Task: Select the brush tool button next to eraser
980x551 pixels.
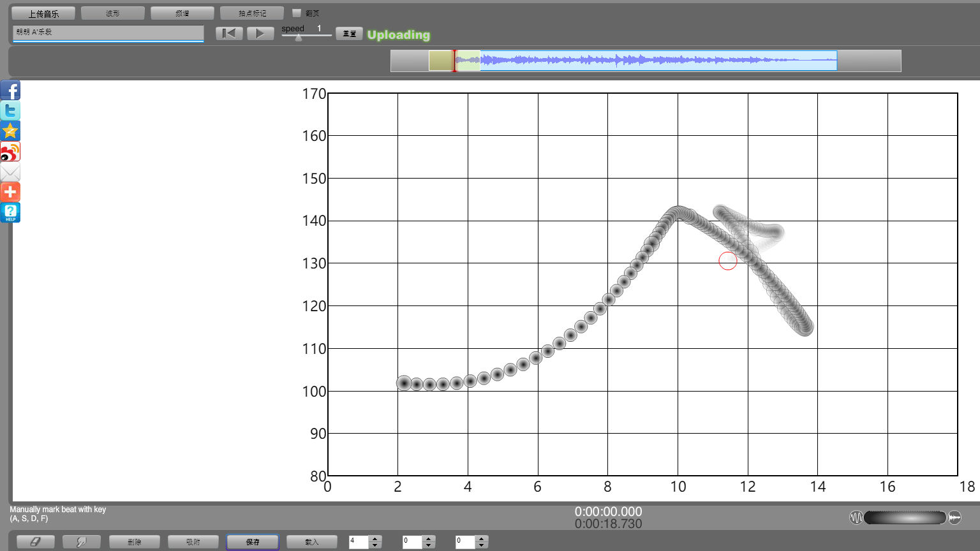Action: 81,541
